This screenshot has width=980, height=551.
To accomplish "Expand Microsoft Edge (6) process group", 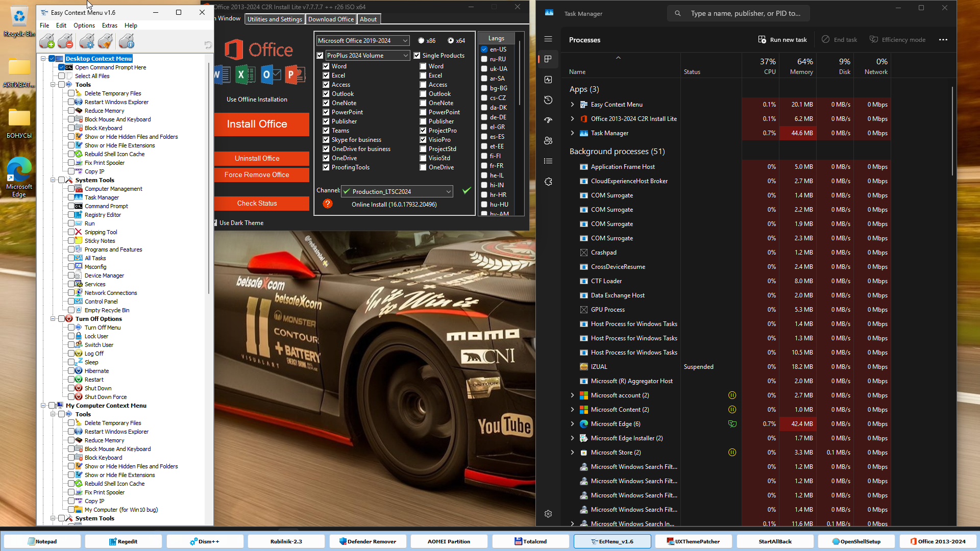I will tap(572, 424).
